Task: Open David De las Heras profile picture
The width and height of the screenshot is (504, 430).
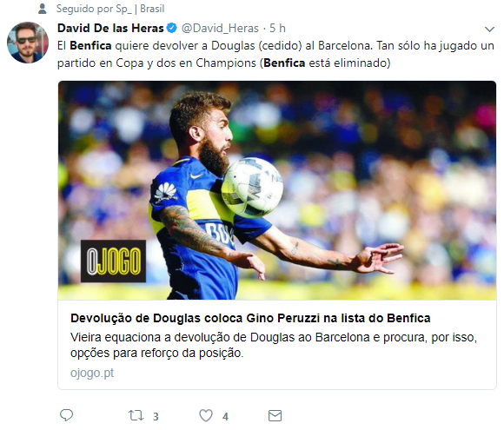Action: [28, 43]
